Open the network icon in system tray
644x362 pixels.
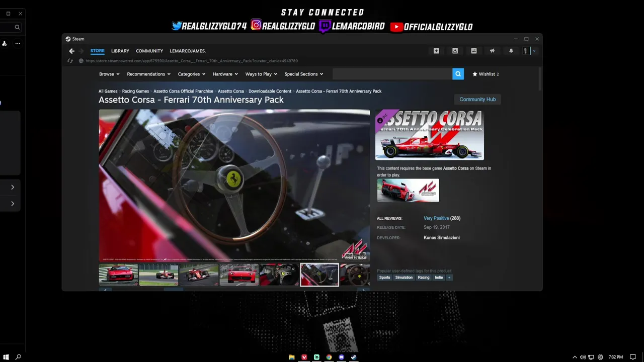[592, 357]
